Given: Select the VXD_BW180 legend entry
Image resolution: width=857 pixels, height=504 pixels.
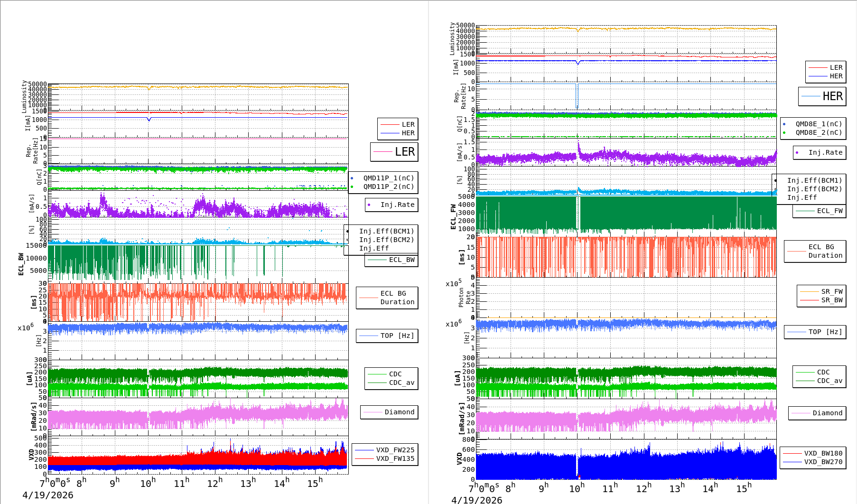Looking at the screenshot, I should coord(823,453).
